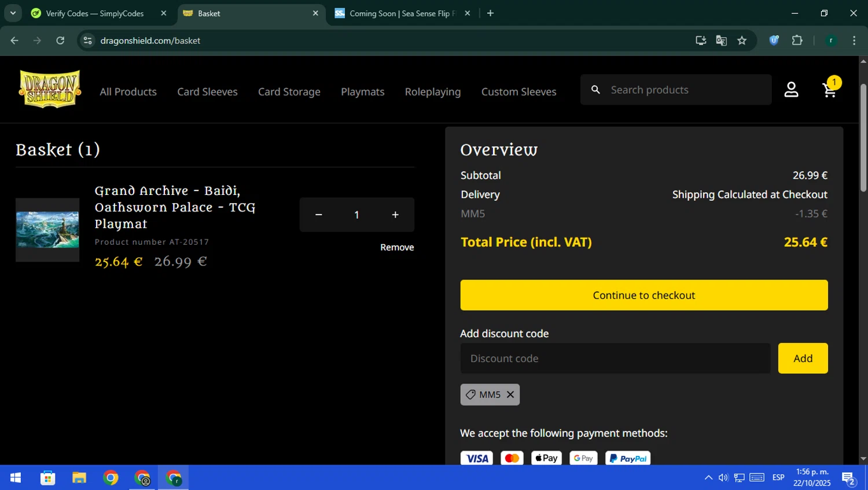Click the Add discount button

pos(803,358)
